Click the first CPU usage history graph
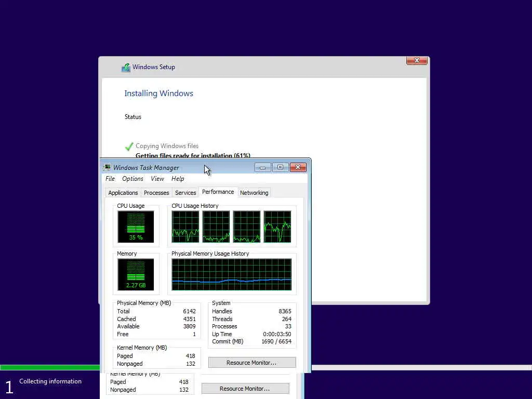This screenshot has height=399, width=532. point(185,227)
